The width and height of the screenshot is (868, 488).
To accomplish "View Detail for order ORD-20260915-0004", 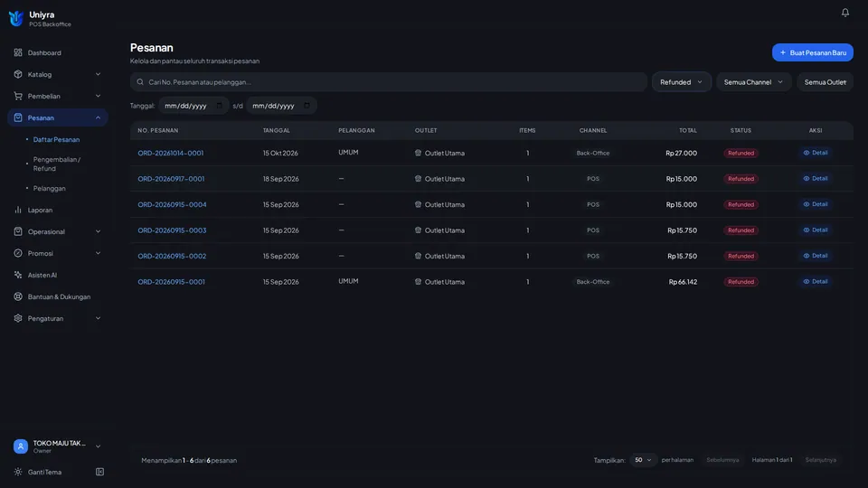I will pos(816,204).
